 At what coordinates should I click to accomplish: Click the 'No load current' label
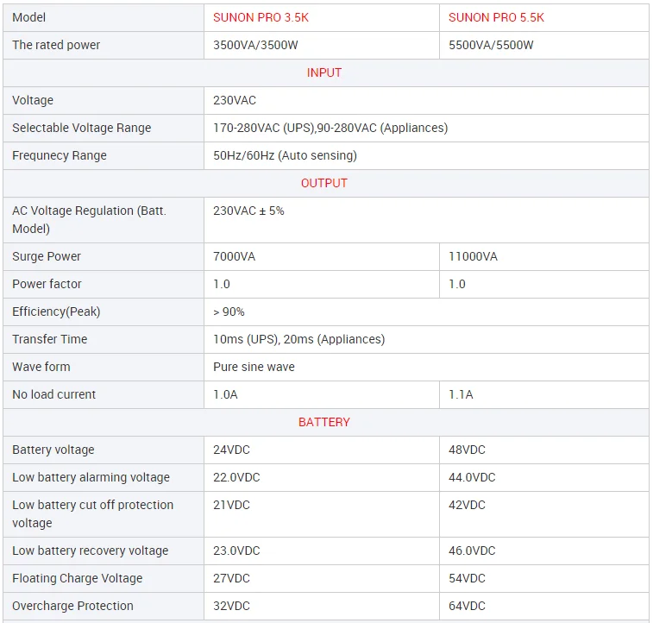[54, 394]
